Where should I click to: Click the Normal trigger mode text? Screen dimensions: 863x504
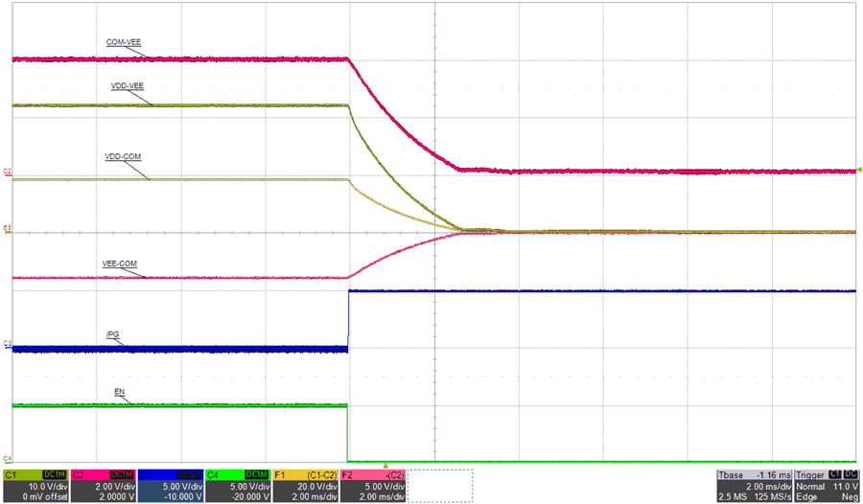810,487
